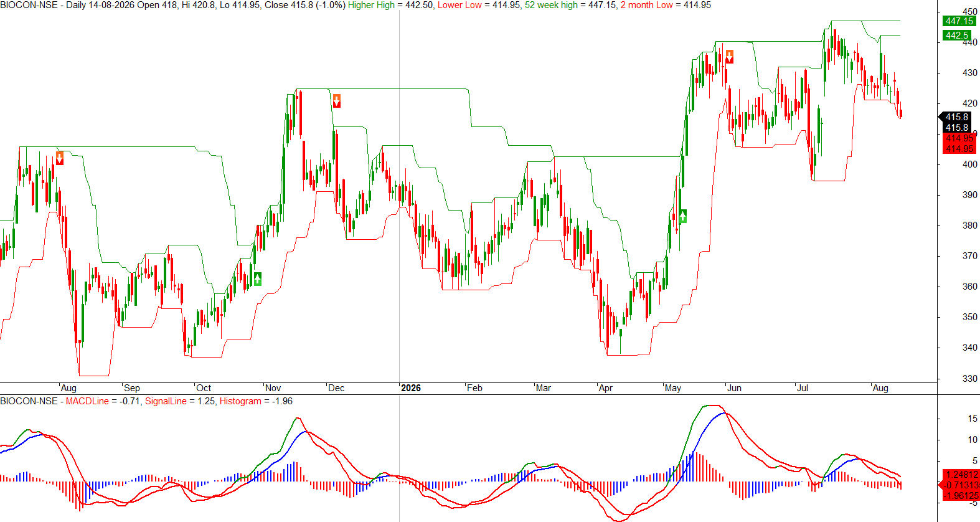Select the orange sell arrow in early December
This screenshot has width=980, height=522.
337,101
